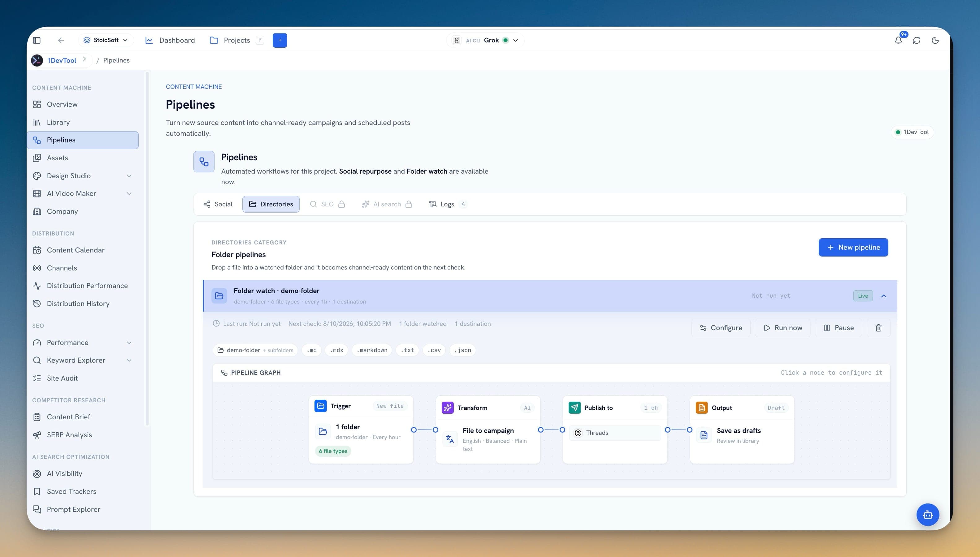
Task: Click the Pipelines section header icon
Action: [x=204, y=162]
